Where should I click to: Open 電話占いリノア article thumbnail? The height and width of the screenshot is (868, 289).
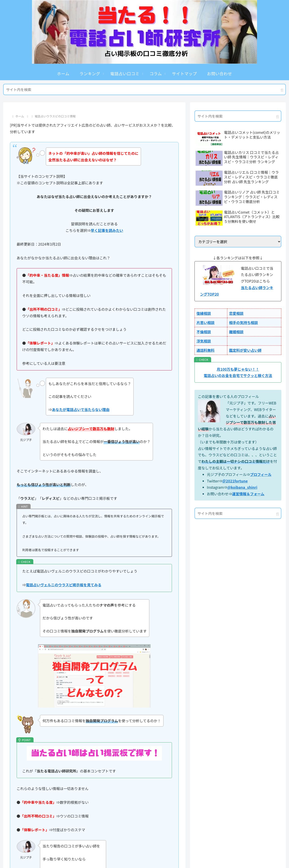coord(209,198)
